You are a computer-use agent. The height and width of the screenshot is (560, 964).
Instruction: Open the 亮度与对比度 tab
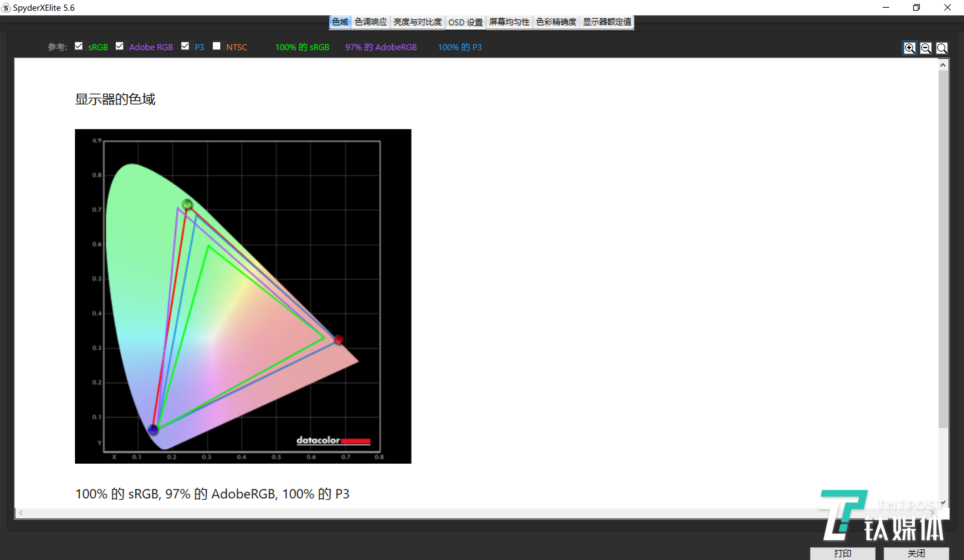[417, 22]
